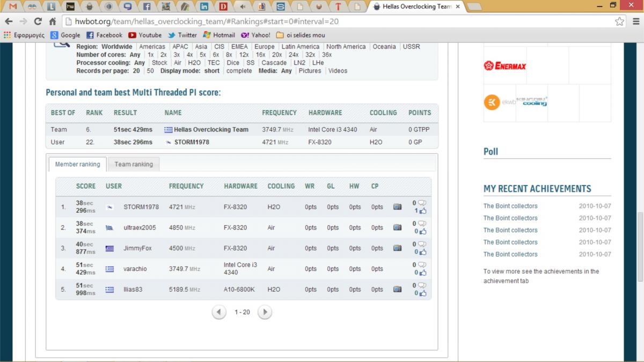View the screenshot camera icon in STORM1978 row

pos(397,206)
